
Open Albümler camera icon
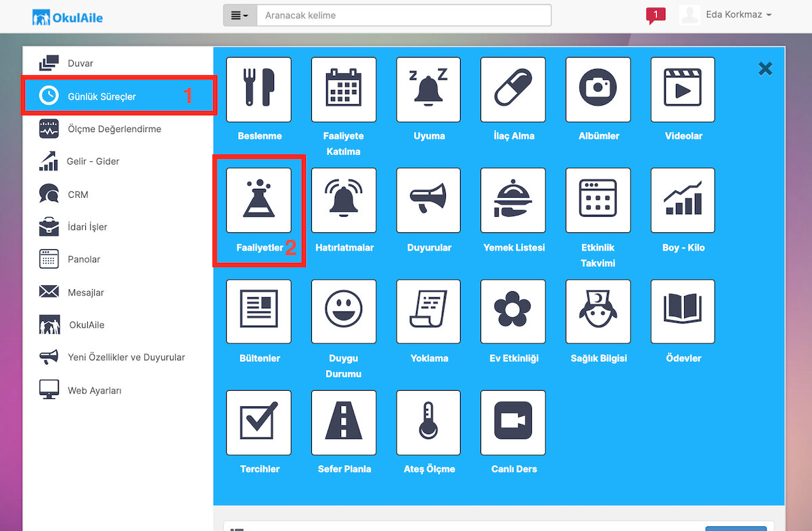598,90
